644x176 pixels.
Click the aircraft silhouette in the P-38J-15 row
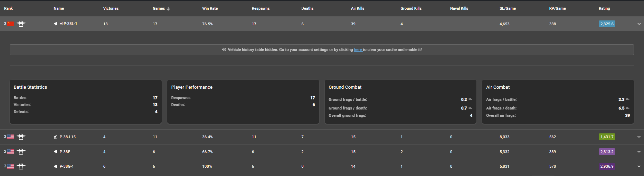pyautogui.click(x=21, y=137)
